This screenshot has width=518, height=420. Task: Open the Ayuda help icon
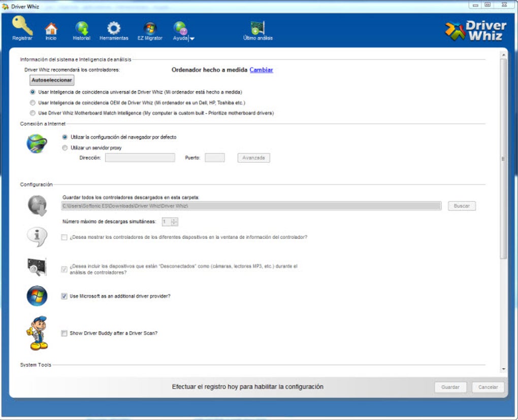[180, 28]
